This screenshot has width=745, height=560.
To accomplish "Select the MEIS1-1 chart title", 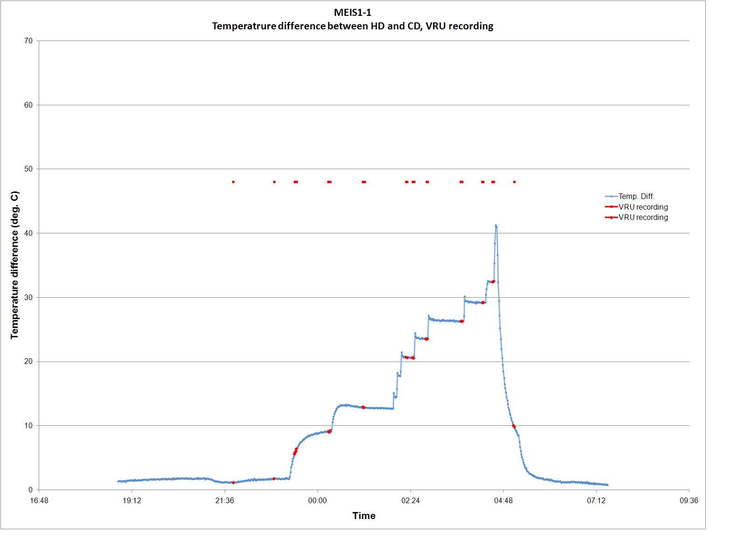I will (352, 13).
